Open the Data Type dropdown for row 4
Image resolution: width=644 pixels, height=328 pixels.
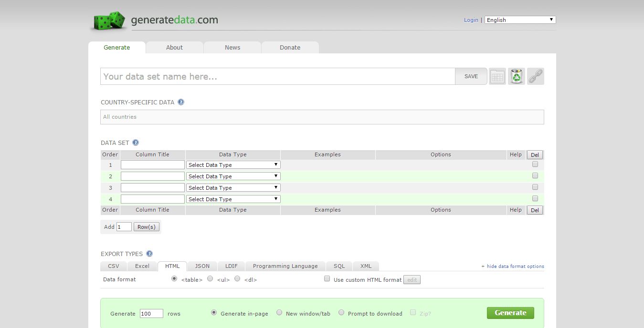pyautogui.click(x=233, y=199)
